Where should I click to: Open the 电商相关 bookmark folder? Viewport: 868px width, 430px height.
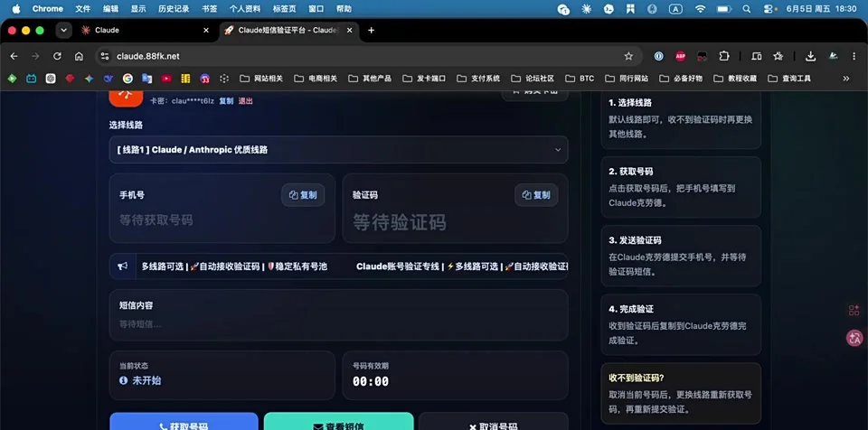click(x=316, y=79)
